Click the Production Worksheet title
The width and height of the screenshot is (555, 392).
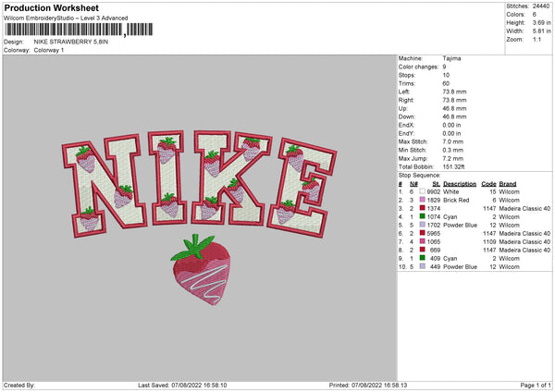51,7
